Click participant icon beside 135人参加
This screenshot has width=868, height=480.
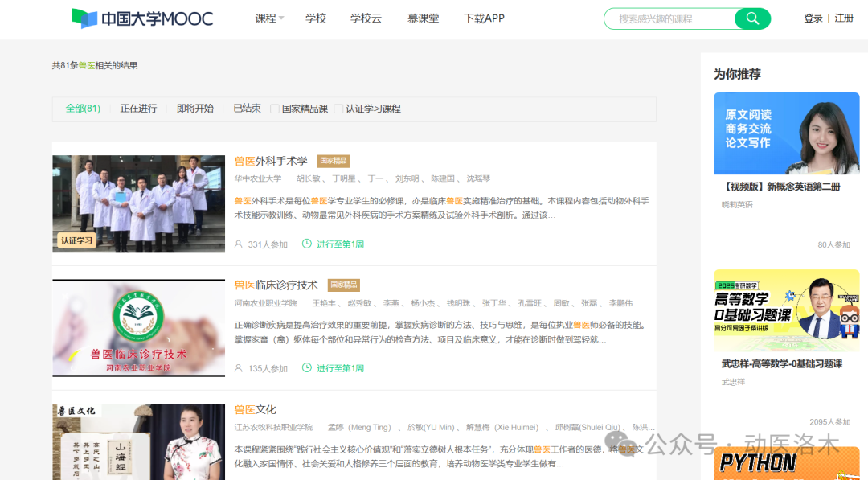(239, 368)
